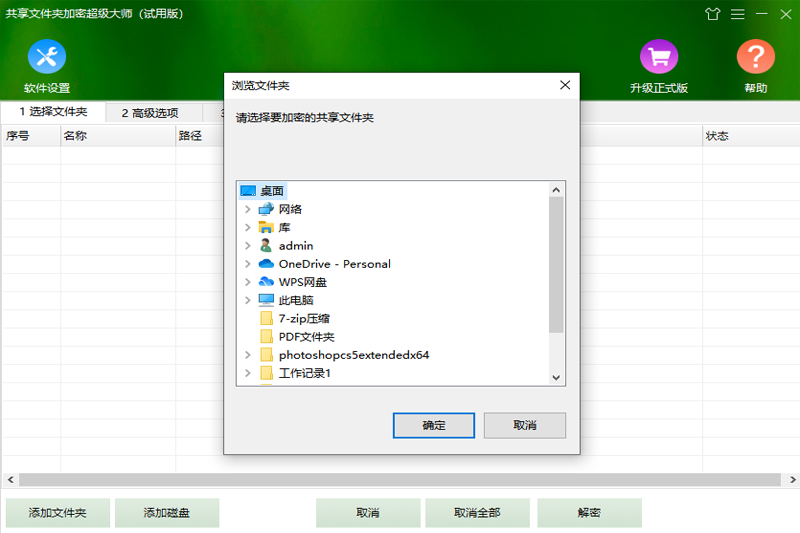Select 网络 text in folder tree
The width and height of the screenshot is (800, 533).
(290, 209)
